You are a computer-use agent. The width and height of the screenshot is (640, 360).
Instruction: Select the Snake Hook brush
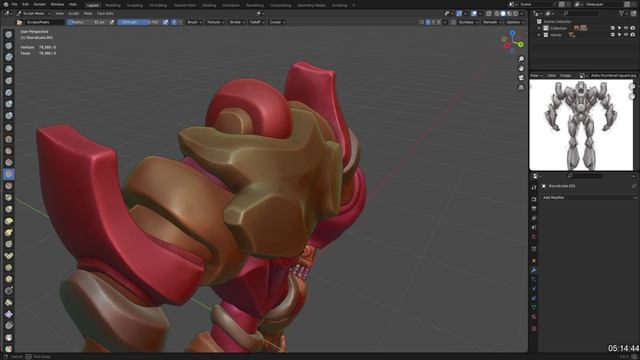pyautogui.click(x=9, y=233)
